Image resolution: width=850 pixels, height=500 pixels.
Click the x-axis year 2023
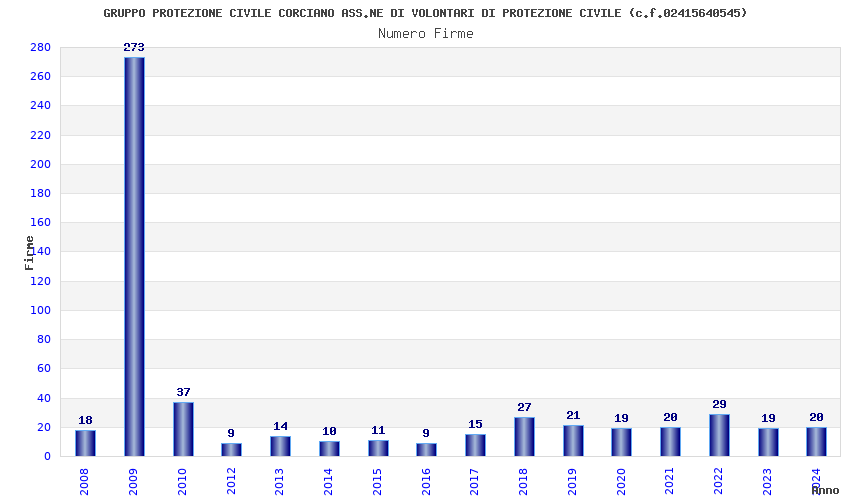pyautogui.click(x=768, y=482)
